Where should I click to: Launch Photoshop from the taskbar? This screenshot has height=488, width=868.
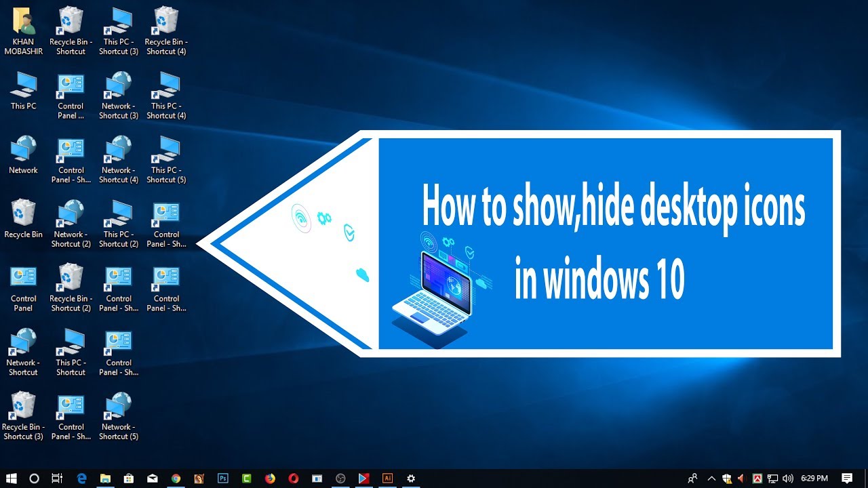[223, 478]
